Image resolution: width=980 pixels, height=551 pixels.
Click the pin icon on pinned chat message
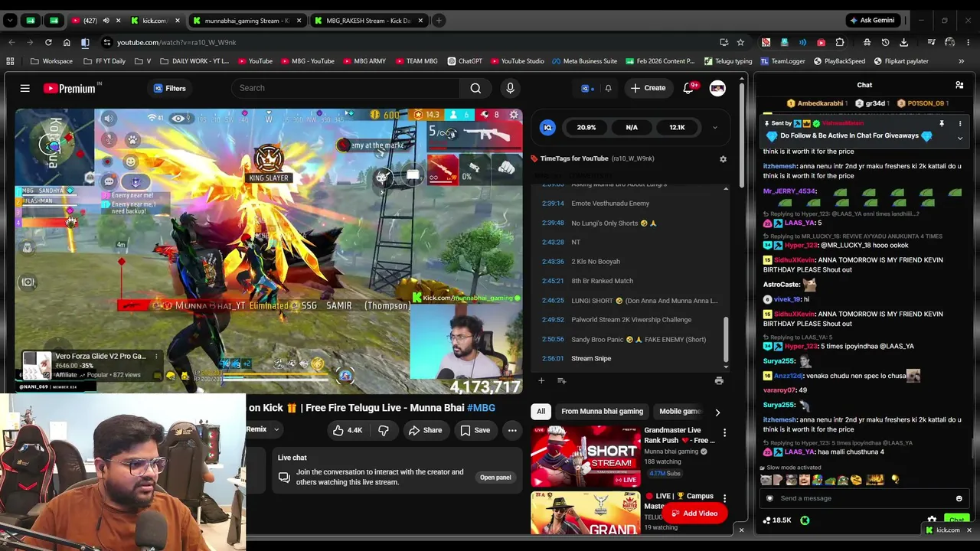tap(942, 123)
